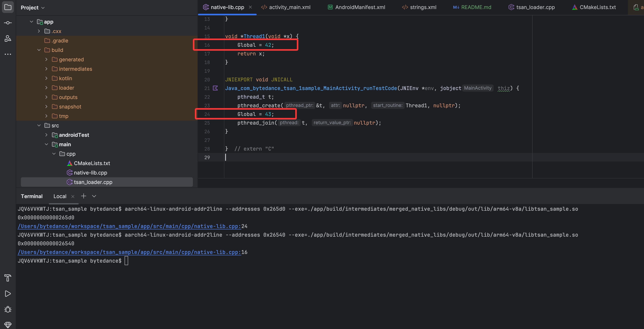Click the JNI gutter icon on line 21
This screenshot has height=329, width=644.
click(215, 88)
